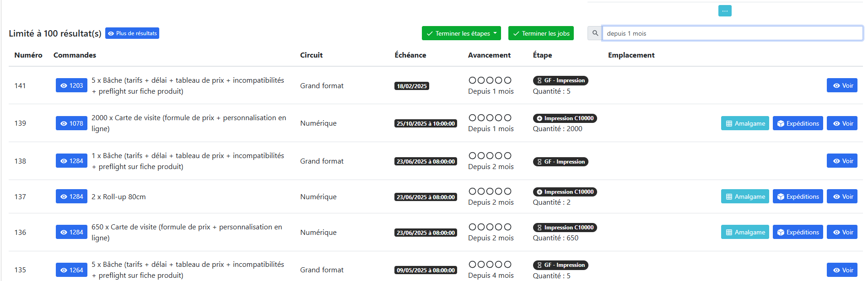868x281 pixels.
Task: Click Impression C10000 step badge for job 139
Action: (565, 118)
